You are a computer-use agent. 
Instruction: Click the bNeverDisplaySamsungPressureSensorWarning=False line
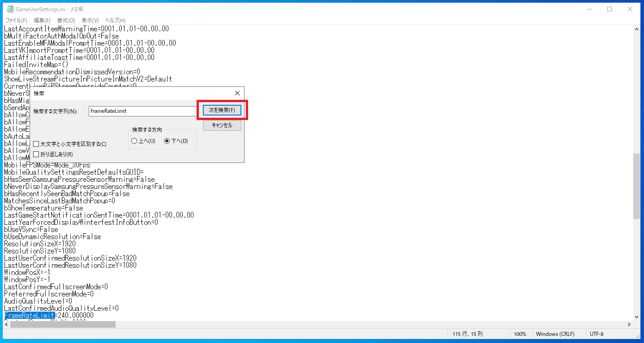click(x=88, y=186)
